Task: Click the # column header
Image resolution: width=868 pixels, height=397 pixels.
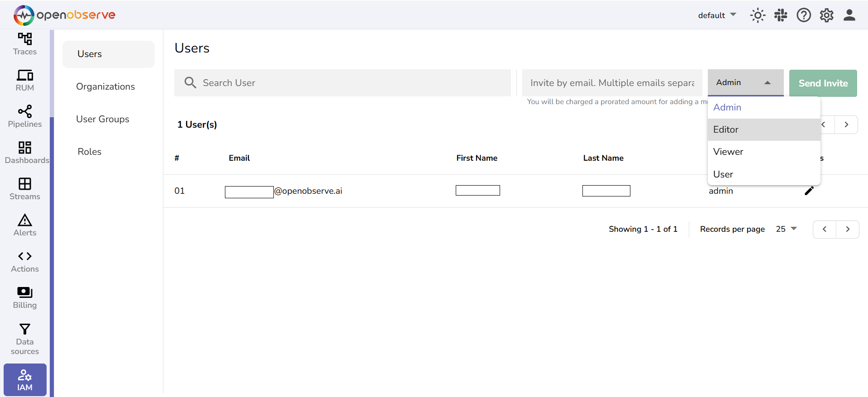Action: [177, 158]
